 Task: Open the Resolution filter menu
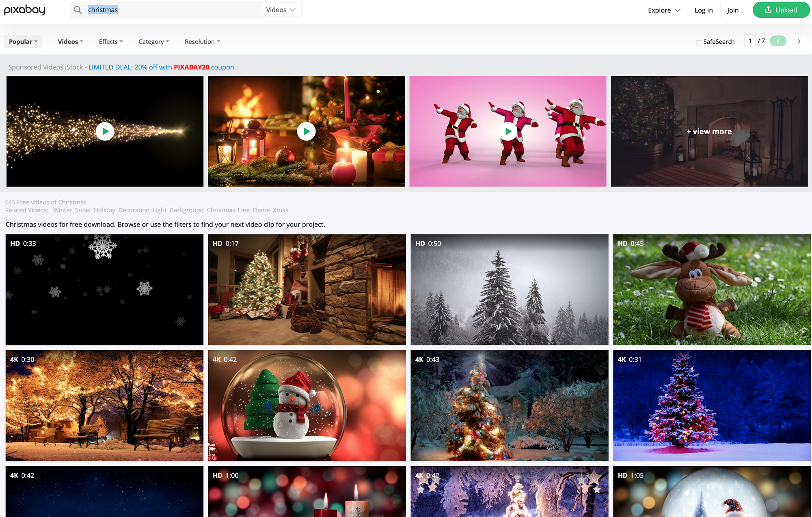coord(202,41)
